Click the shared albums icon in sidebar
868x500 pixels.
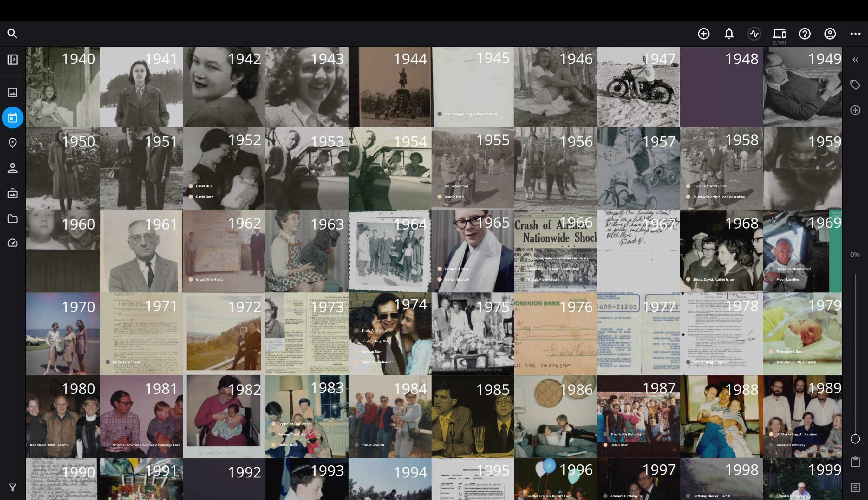12,193
